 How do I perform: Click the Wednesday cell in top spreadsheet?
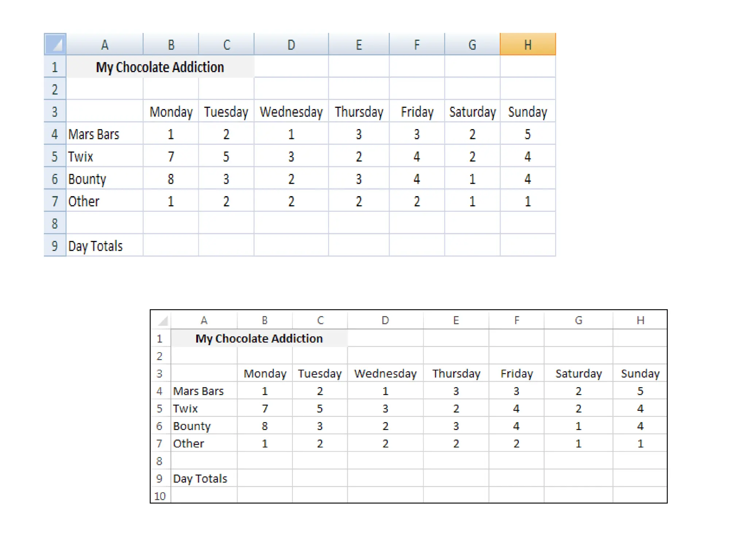(291, 112)
